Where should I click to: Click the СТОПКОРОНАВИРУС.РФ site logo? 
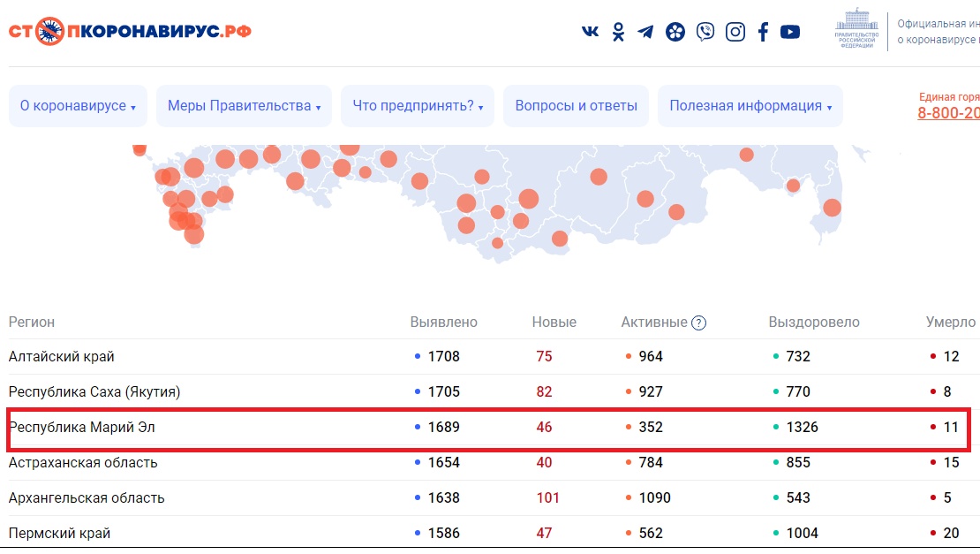[x=130, y=31]
